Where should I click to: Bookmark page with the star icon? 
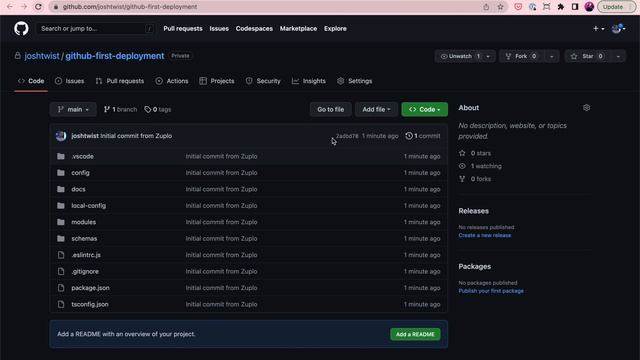point(500,7)
